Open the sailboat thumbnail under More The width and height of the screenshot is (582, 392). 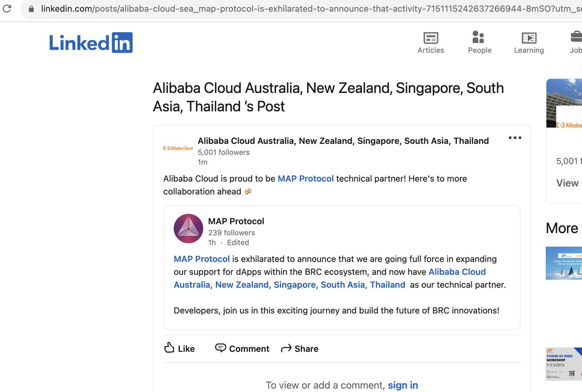click(x=564, y=263)
